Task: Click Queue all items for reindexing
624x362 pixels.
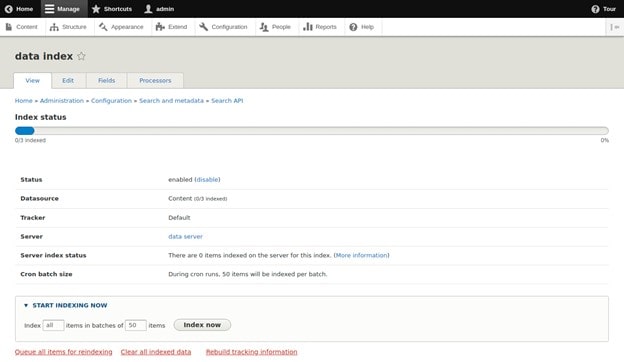Action: click(64, 352)
